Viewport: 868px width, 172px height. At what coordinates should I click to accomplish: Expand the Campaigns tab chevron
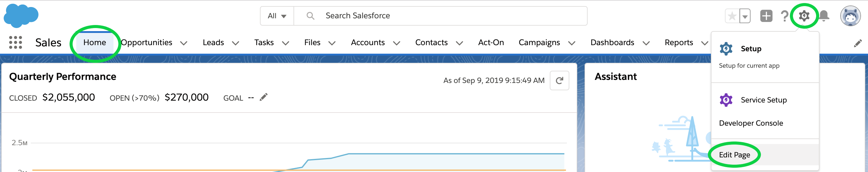tap(571, 43)
